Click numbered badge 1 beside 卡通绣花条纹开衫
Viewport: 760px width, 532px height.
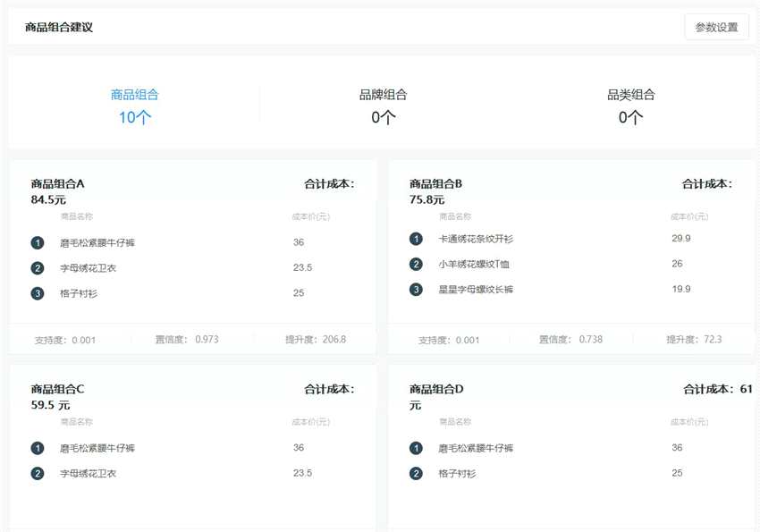tap(416, 239)
